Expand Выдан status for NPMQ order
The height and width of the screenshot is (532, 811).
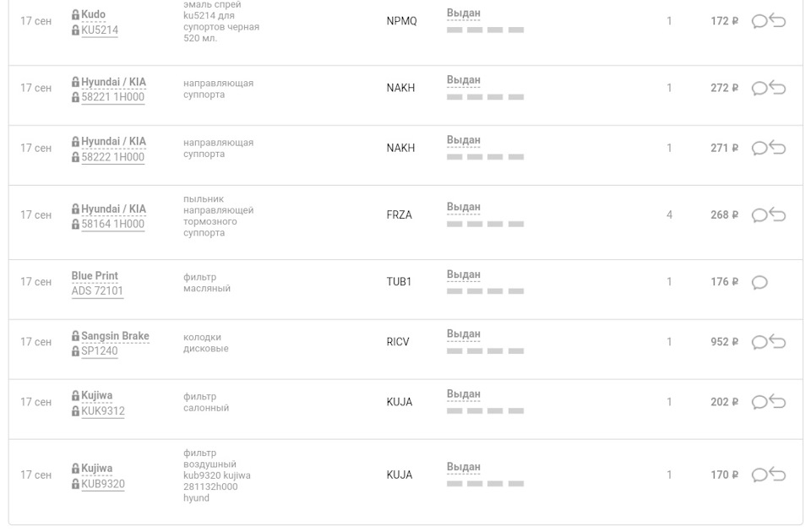click(464, 13)
